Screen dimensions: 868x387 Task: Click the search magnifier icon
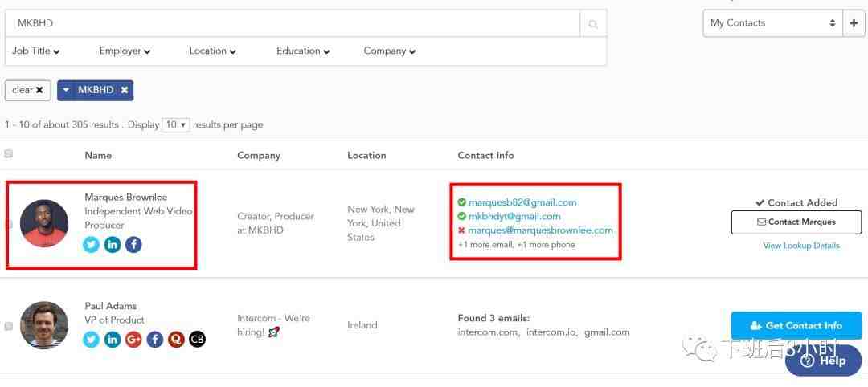(593, 24)
